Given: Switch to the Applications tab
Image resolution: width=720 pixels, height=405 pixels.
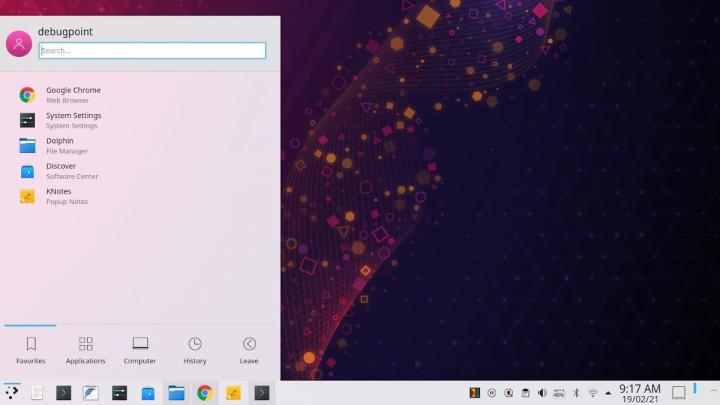Looking at the screenshot, I should pos(85,349).
